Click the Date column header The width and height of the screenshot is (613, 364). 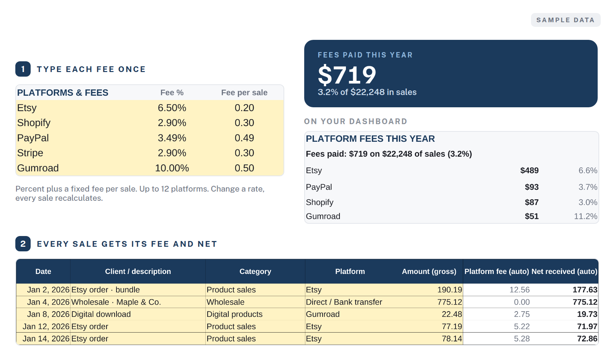point(43,272)
